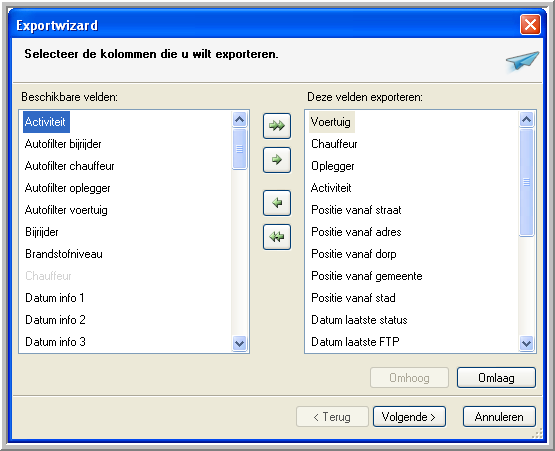
Task: Close the Exportwizard window
Action: coord(530,25)
